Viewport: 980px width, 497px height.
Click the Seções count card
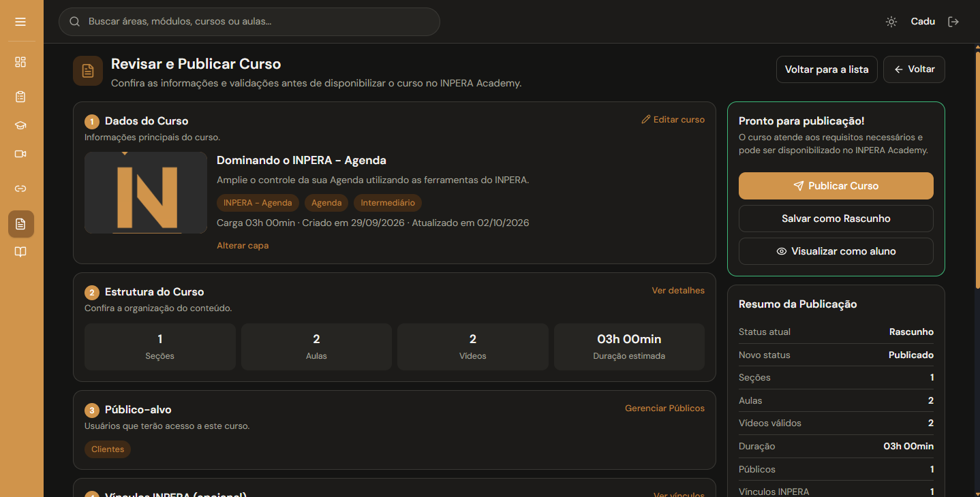(160, 347)
